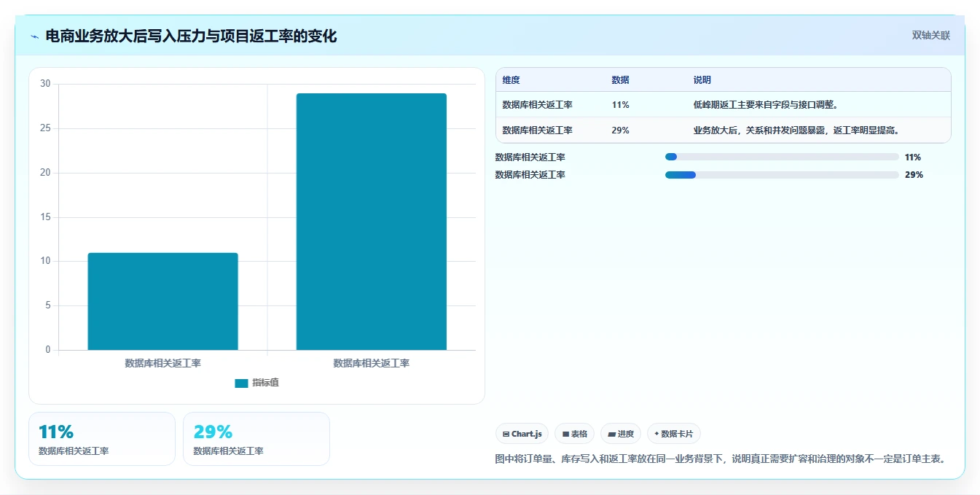
Task: Click the 指标值 legend text
Action: [265, 383]
